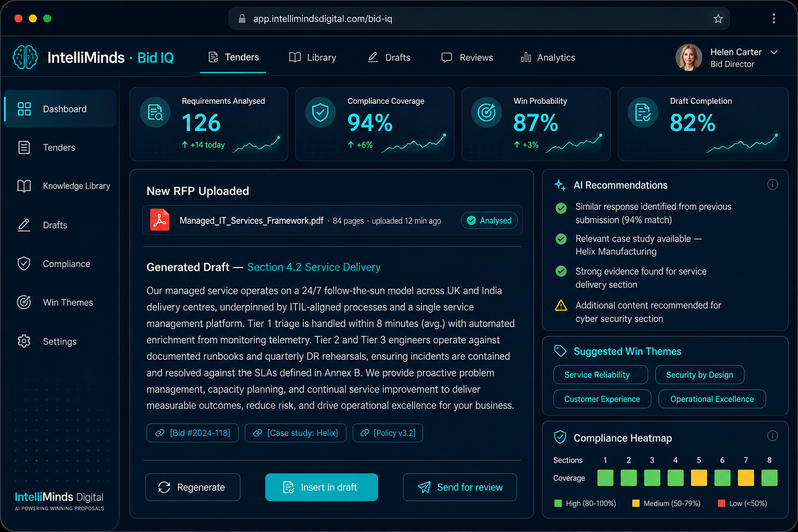Click the AI Recommendations info icon

773,184
